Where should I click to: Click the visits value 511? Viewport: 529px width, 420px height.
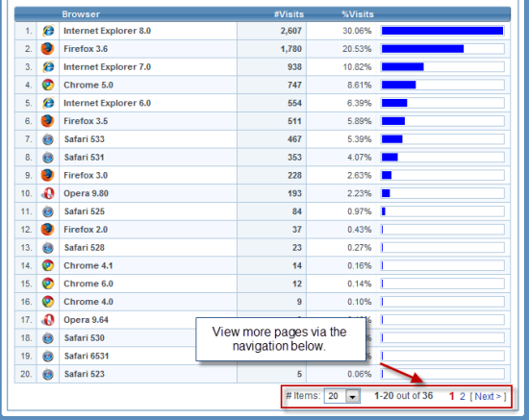294,121
